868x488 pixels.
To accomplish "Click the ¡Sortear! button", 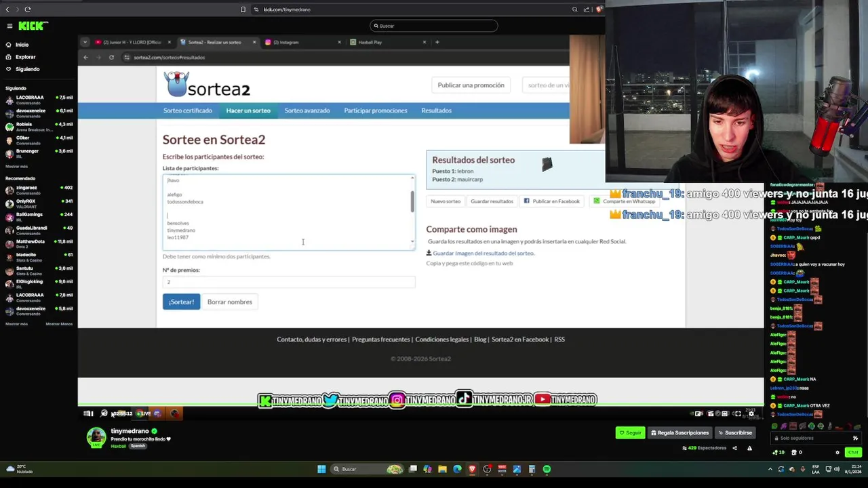I will pyautogui.click(x=181, y=302).
